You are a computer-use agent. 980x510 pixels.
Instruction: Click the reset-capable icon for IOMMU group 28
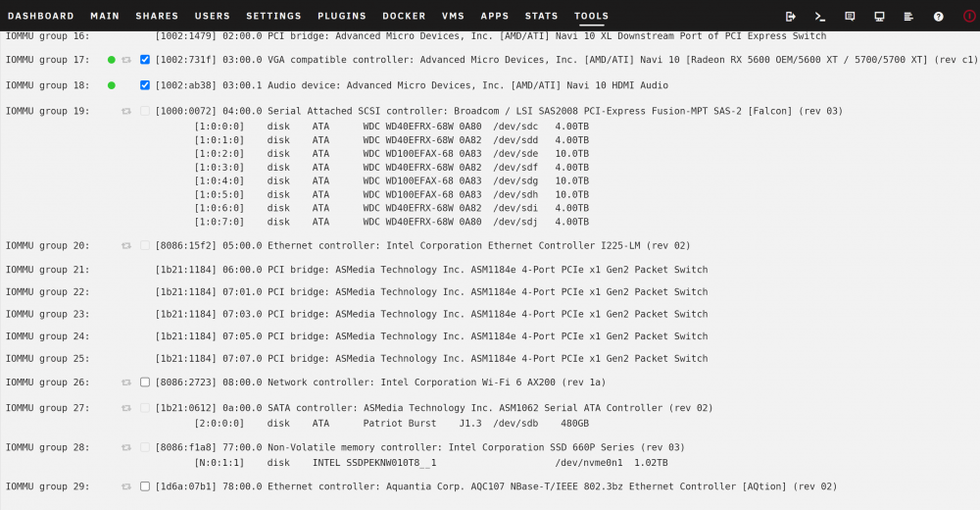point(126,447)
